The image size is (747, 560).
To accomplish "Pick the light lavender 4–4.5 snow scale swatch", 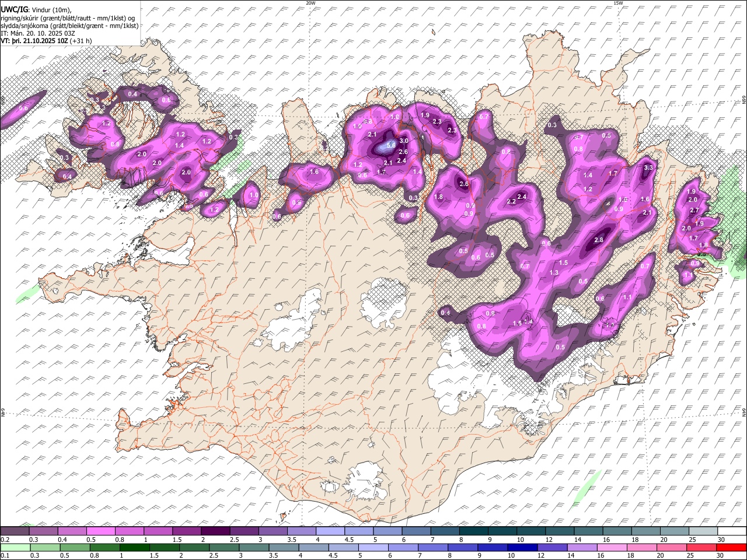I will tap(329, 531).
